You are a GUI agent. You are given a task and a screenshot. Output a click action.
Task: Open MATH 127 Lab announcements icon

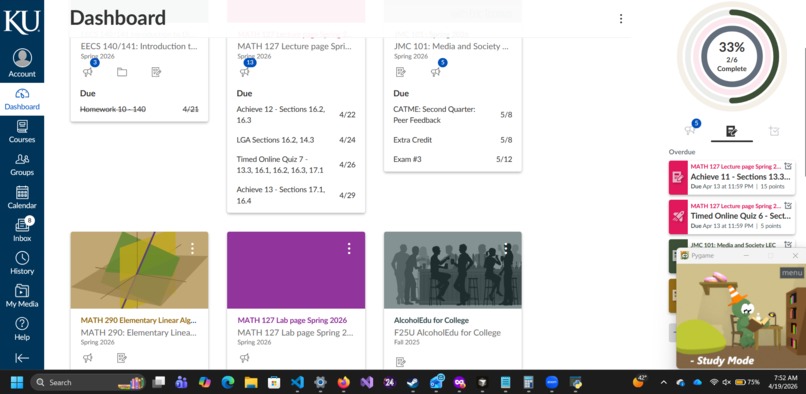click(x=245, y=357)
